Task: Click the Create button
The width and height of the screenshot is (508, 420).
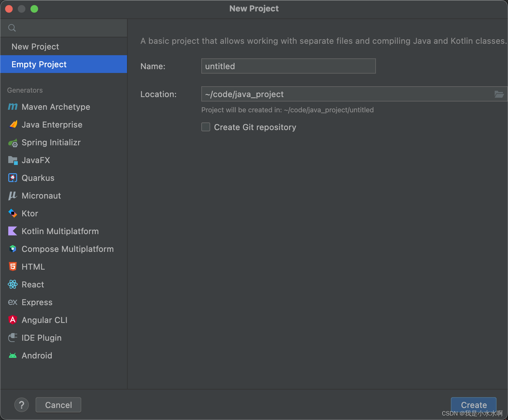Action: coord(474,405)
